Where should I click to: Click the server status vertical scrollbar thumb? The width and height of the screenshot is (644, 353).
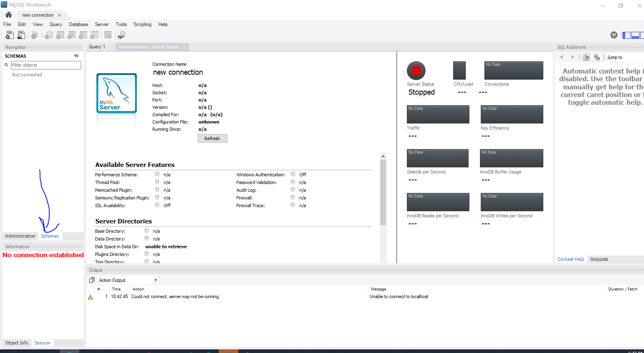[x=383, y=192]
